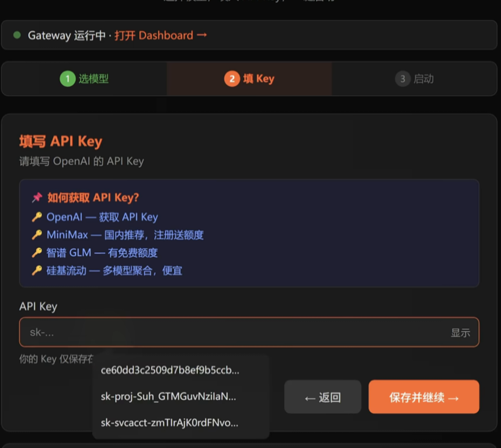The height and width of the screenshot is (448, 501).
Task: Select the sk-proj-Suh_GTMGuvNzilaN suggestion
Action: click(x=168, y=396)
